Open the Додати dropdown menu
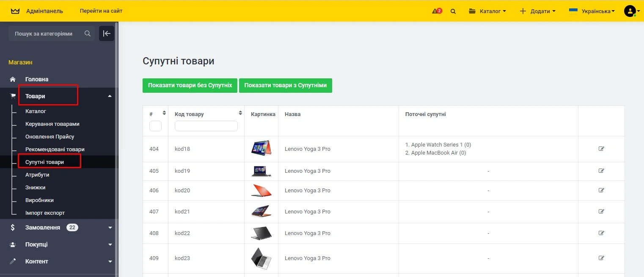The image size is (644, 277). (x=537, y=11)
